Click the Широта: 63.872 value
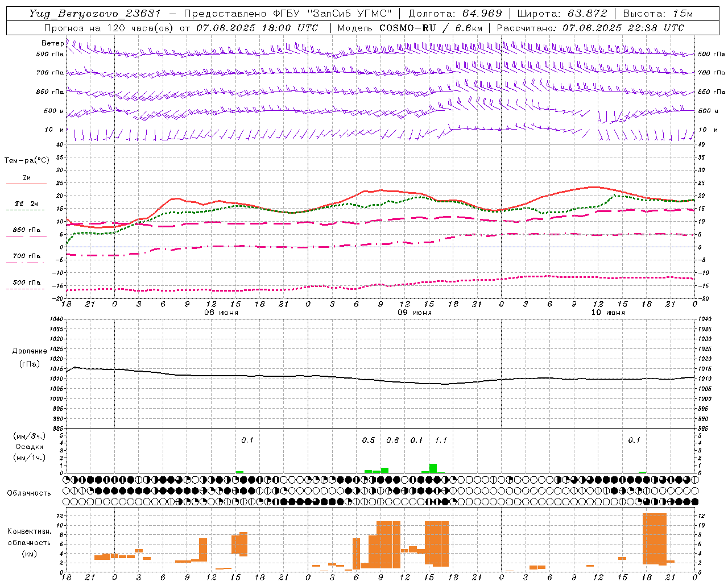Screen dimensions: 728x582 (562, 14)
